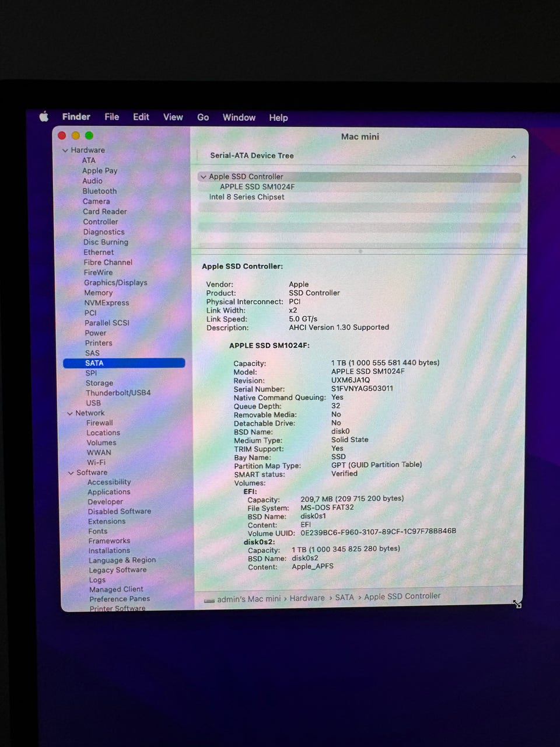This screenshot has height=747, width=560.
Task: Select Managed Client in the sidebar
Action: (116, 589)
